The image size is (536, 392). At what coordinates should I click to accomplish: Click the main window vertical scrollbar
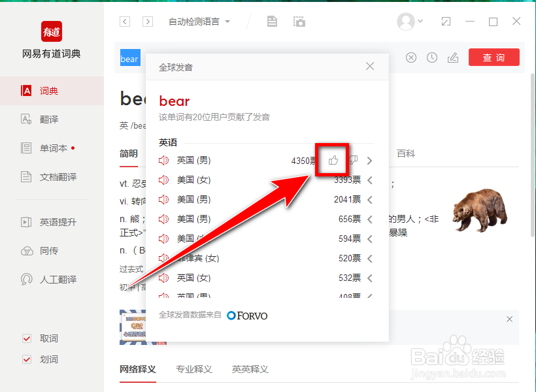pyautogui.click(x=533, y=155)
